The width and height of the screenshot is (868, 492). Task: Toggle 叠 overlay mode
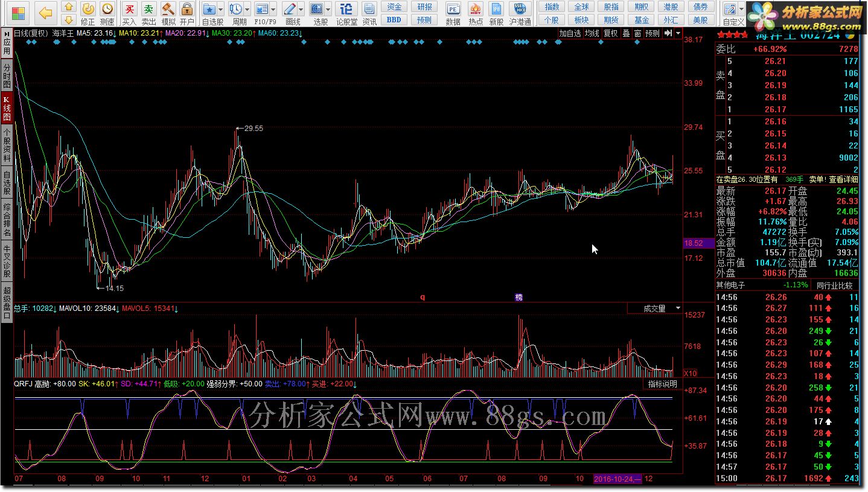coord(626,33)
